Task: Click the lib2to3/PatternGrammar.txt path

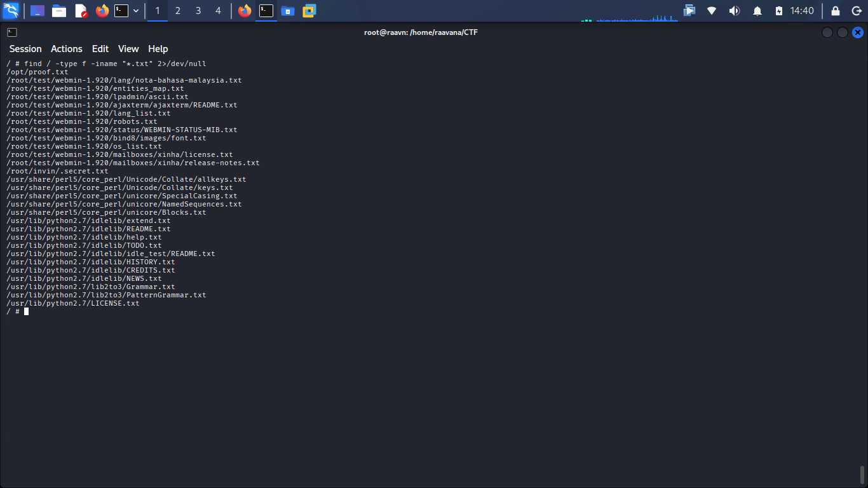Action: click(106, 295)
